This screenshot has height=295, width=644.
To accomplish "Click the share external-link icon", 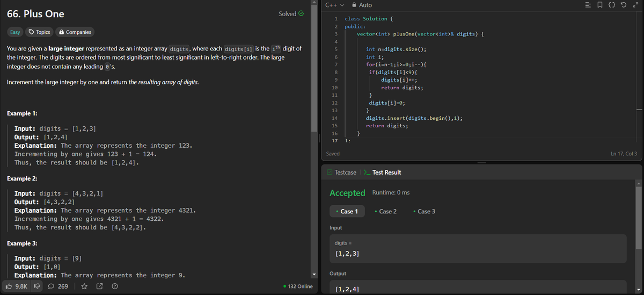I will tap(100, 286).
